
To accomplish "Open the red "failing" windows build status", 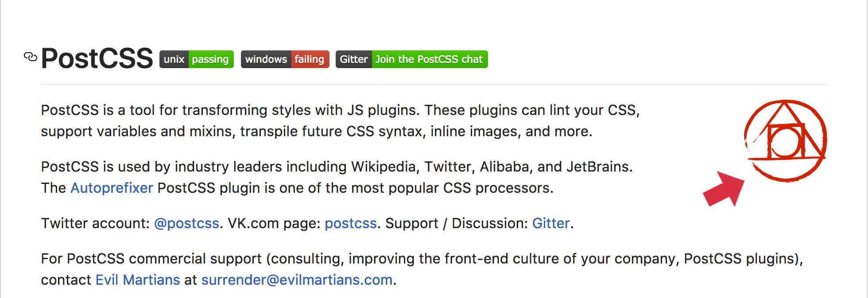I will pos(310,59).
